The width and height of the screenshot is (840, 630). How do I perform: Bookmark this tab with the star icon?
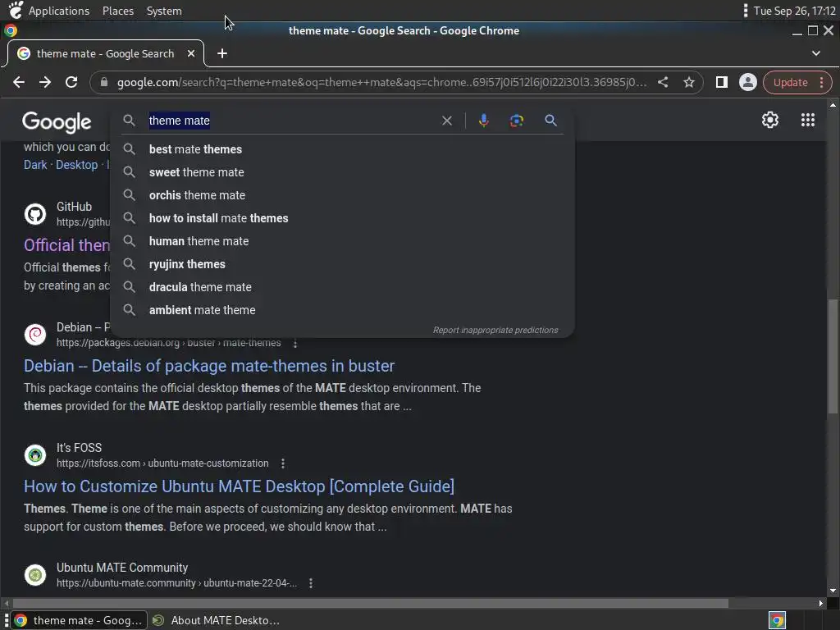[689, 82]
